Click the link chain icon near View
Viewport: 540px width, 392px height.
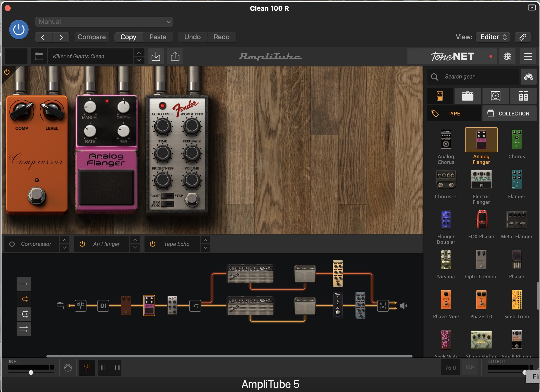[523, 37]
